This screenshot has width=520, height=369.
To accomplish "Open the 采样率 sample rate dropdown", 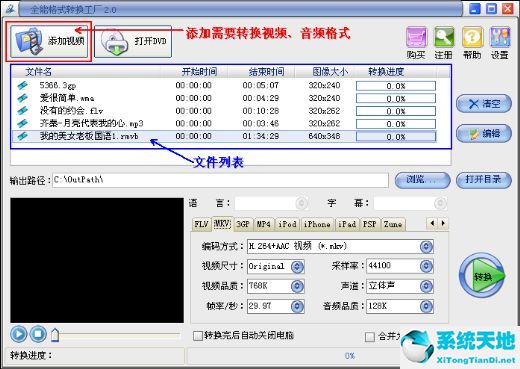I will (x=426, y=266).
